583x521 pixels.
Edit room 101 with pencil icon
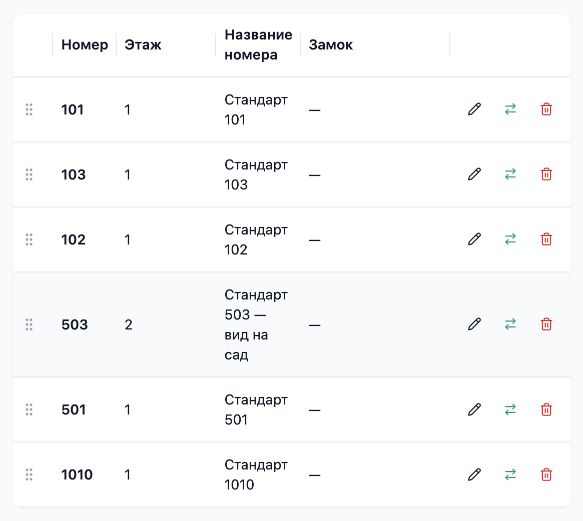click(474, 109)
